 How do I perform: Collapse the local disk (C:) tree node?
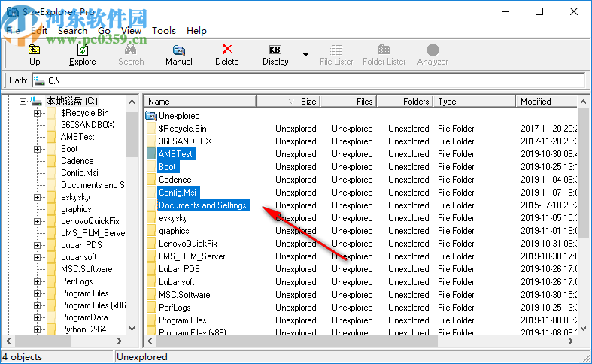[23, 102]
